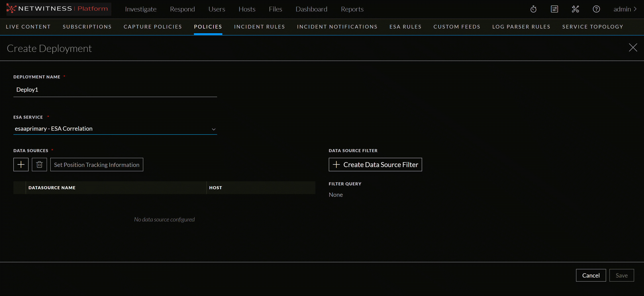Delete data source with trash icon
This screenshot has height=296, width=644.
[x=39, y=165]
